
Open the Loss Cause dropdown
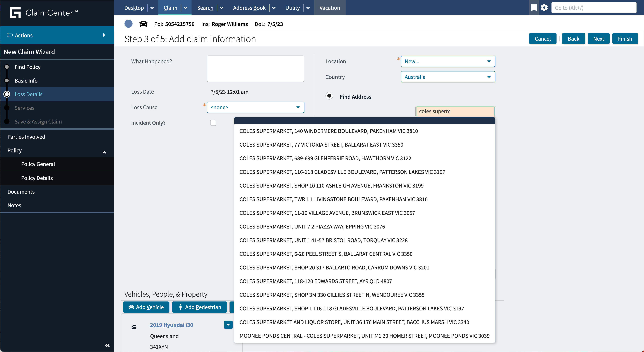(x=255, y=107)
